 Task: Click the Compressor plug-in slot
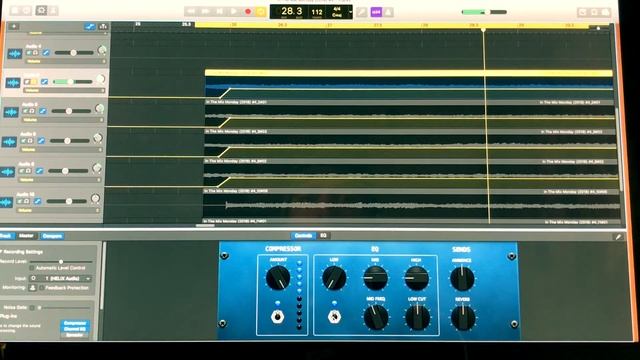(x=75, y=323)
